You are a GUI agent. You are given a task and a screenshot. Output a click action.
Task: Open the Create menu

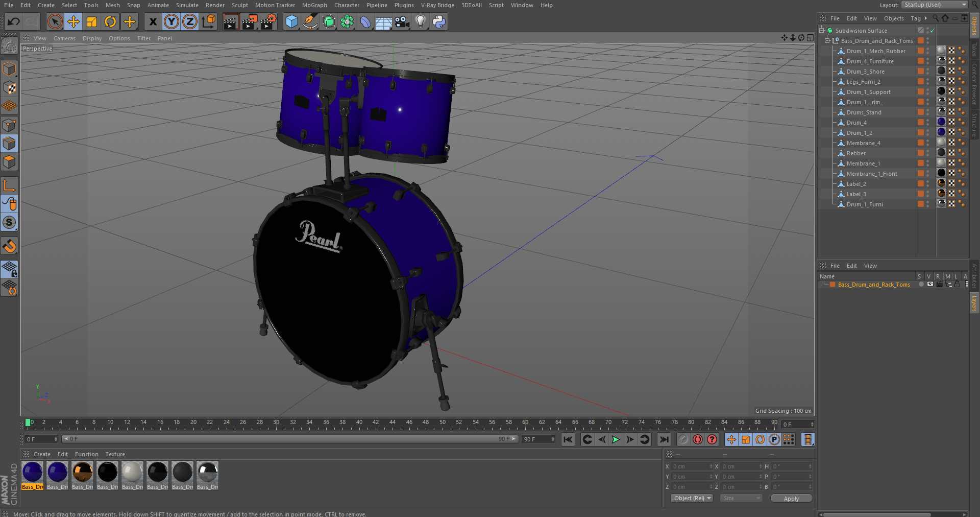[x=46, y=5]
